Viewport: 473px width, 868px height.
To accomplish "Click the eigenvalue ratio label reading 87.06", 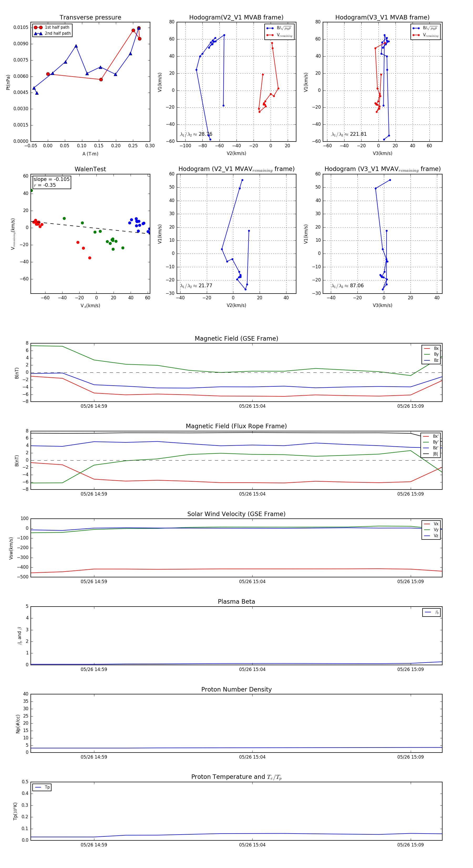I will tap(347, 286).
